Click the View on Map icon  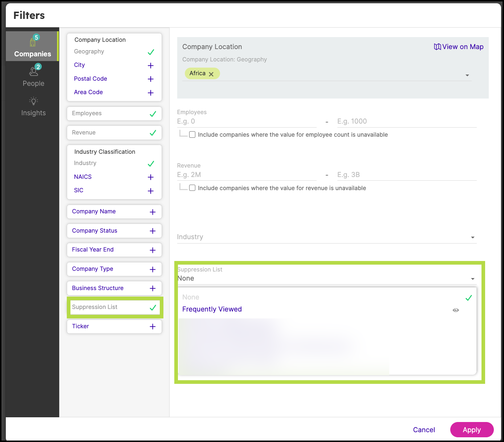(x=438, y=47)
